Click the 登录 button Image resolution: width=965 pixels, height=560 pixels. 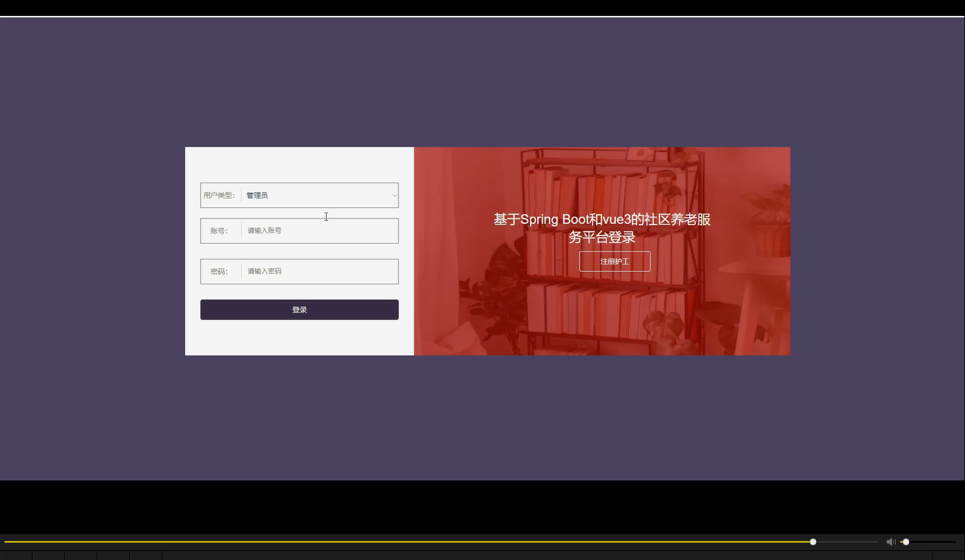coord(299,310)
